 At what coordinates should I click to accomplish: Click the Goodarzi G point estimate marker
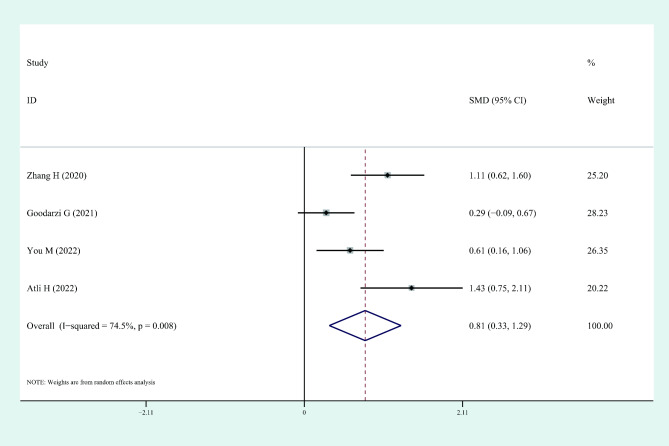click(x=326, y=213)
